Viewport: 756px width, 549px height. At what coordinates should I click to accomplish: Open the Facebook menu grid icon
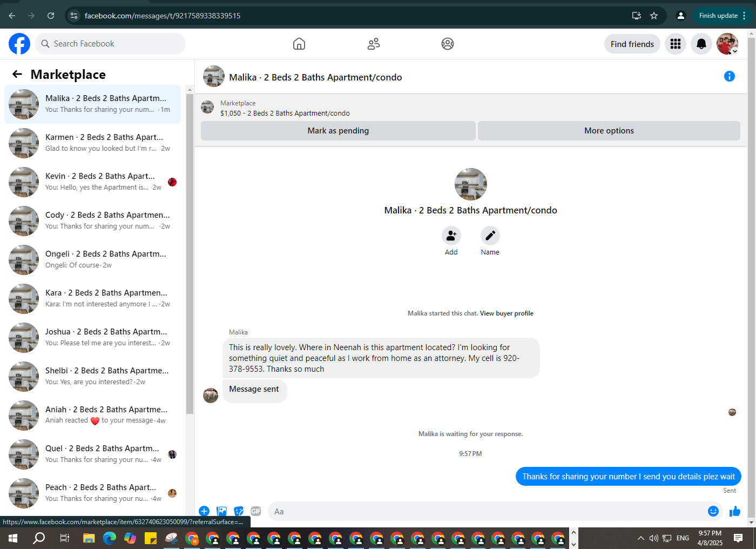tap(676, 44)
